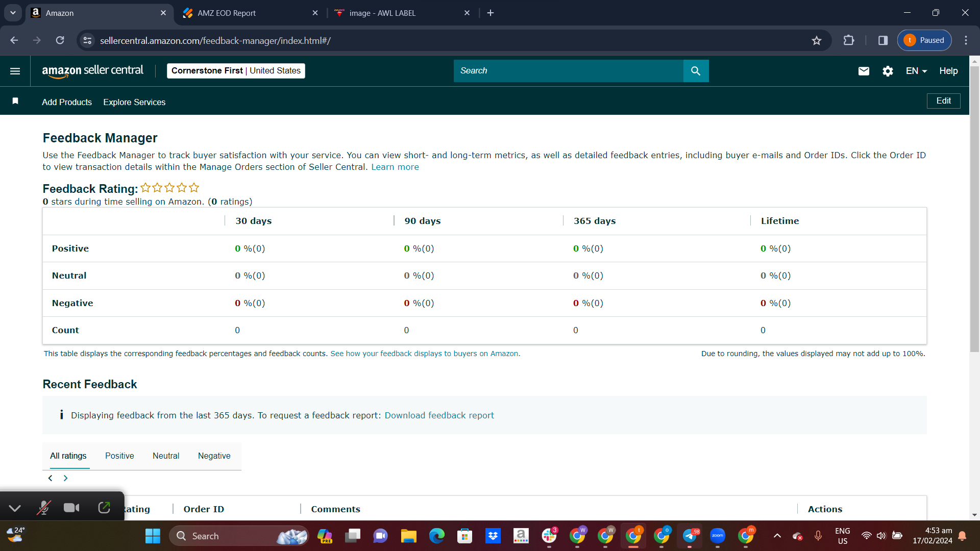Image resolution: width=980 pixels, height=551 pixels.
Task: Click the share screen icon in meeting overlay
Action: 104,507
